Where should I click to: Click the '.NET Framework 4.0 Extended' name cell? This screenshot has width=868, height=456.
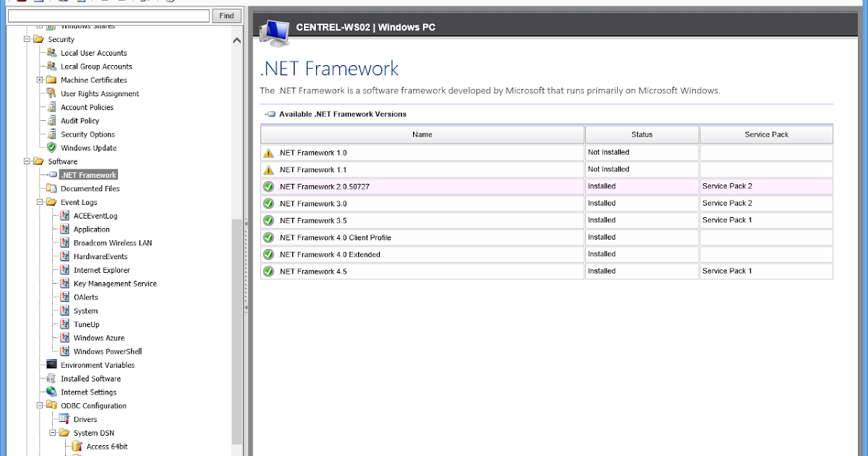coord(422,255)
